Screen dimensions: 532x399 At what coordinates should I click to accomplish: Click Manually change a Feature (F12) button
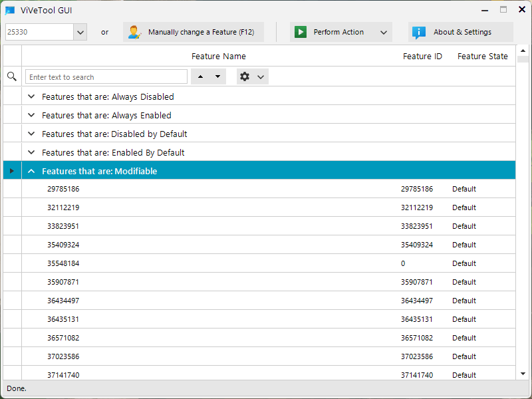click(x=194, y=32)
